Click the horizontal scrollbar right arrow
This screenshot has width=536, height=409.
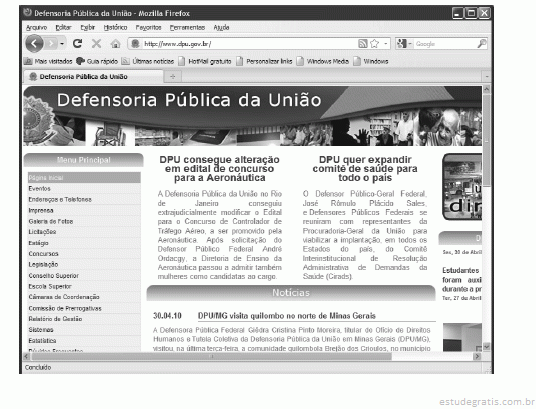[x=477, y=356]
